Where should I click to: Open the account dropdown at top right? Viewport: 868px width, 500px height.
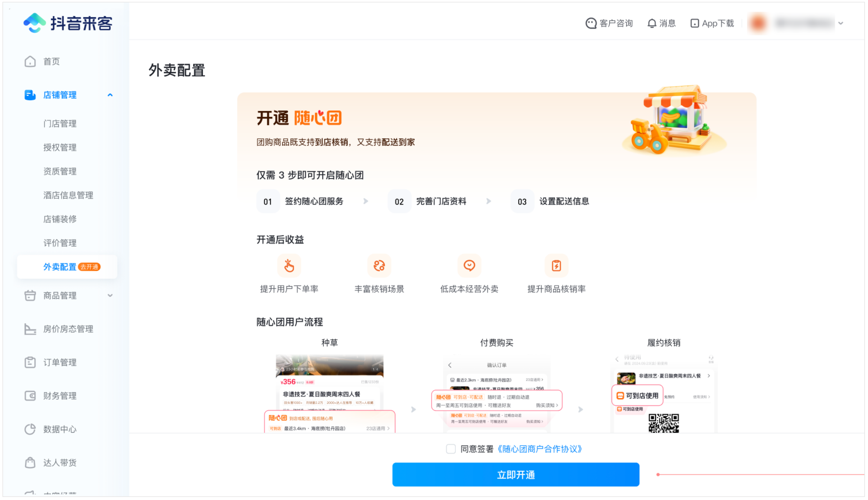pyautogui.click(x=840, y=23)
